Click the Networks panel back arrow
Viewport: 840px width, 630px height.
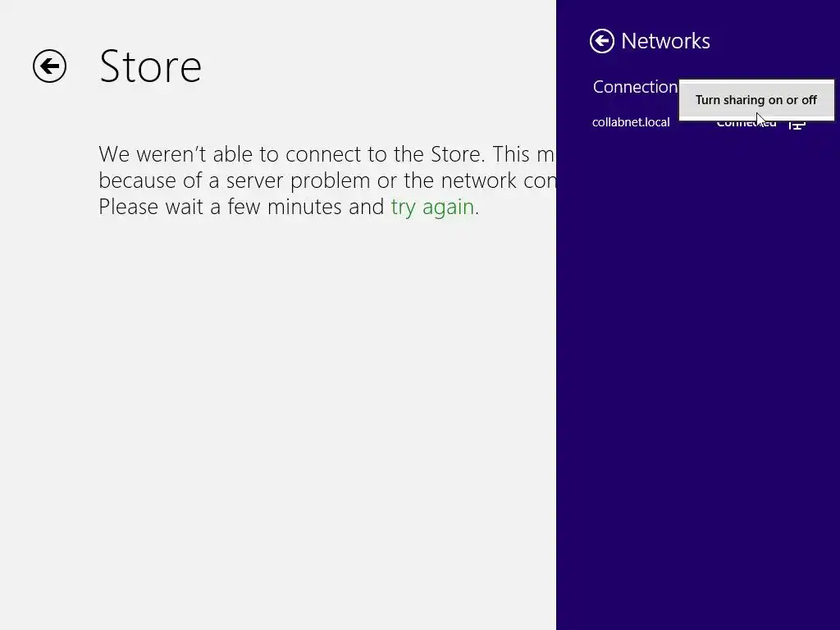(601, 41)
